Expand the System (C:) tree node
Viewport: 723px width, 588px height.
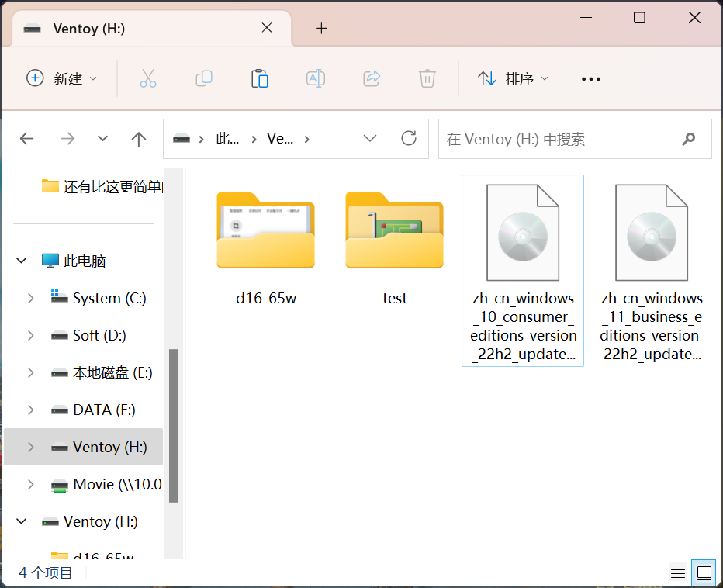(x=30, y=298)
